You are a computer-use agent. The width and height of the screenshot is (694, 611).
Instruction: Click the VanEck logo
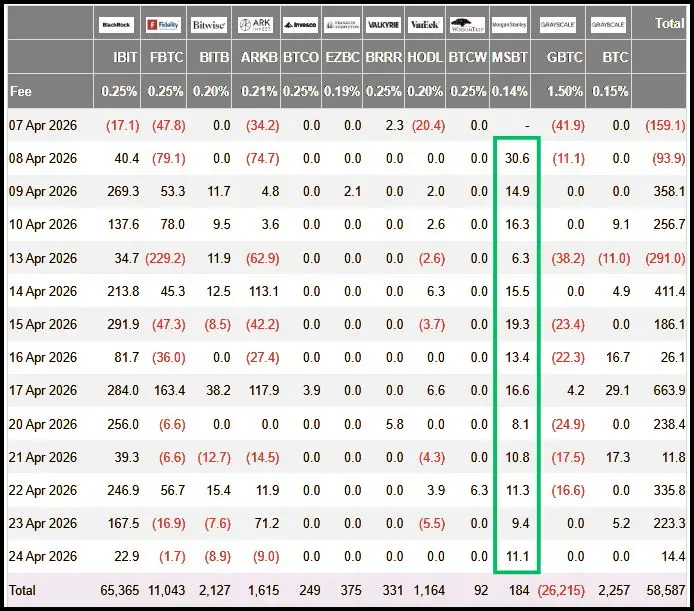425,25
